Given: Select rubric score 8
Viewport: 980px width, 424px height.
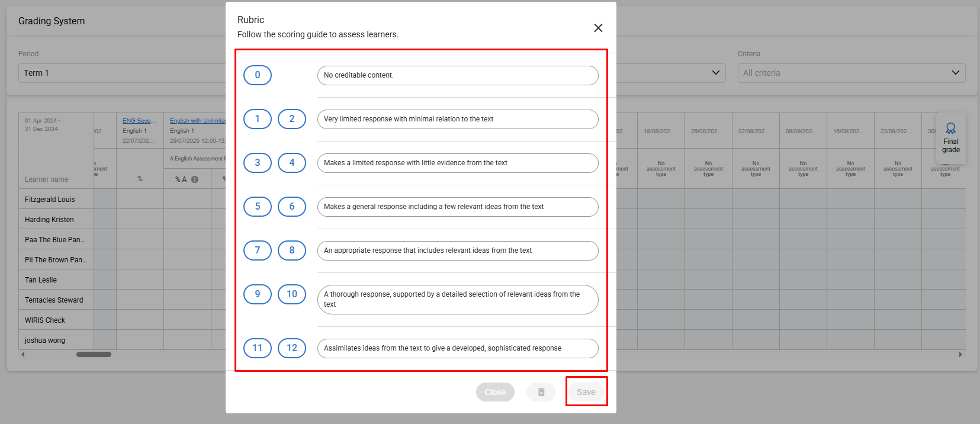Looking at the screenshot, I should 292,250.
